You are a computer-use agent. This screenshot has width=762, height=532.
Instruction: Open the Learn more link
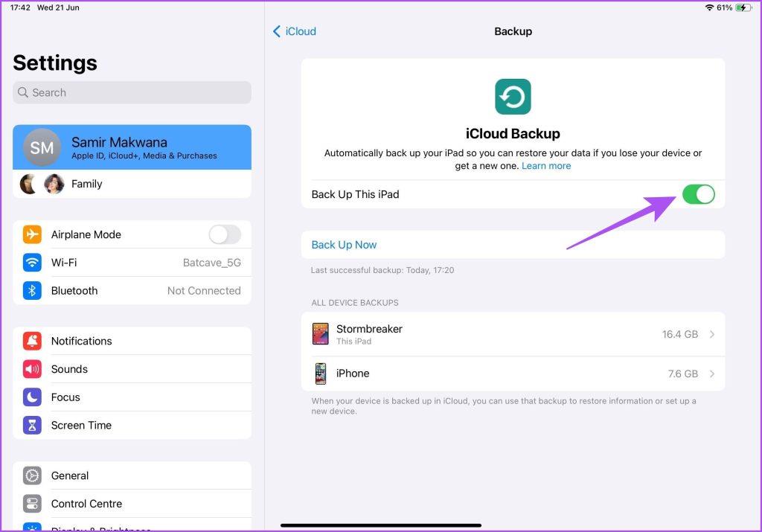(x=546, y=165)
